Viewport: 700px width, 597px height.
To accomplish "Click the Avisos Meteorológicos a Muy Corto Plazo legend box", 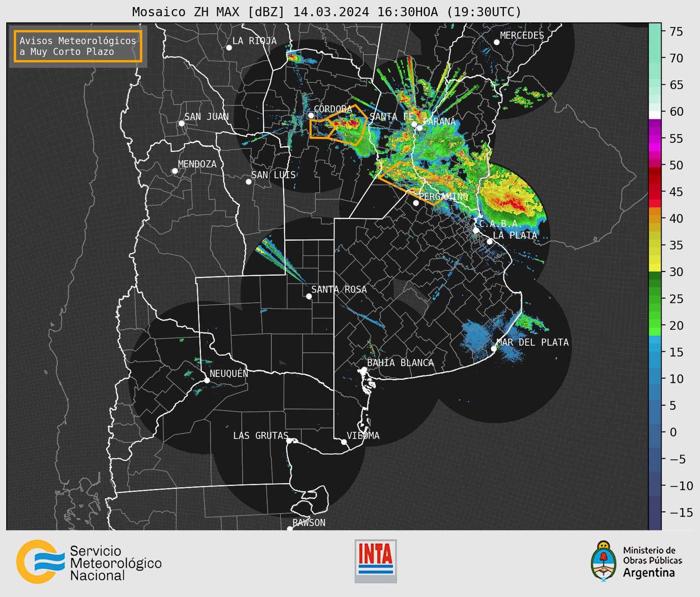I will coord(78,46).
